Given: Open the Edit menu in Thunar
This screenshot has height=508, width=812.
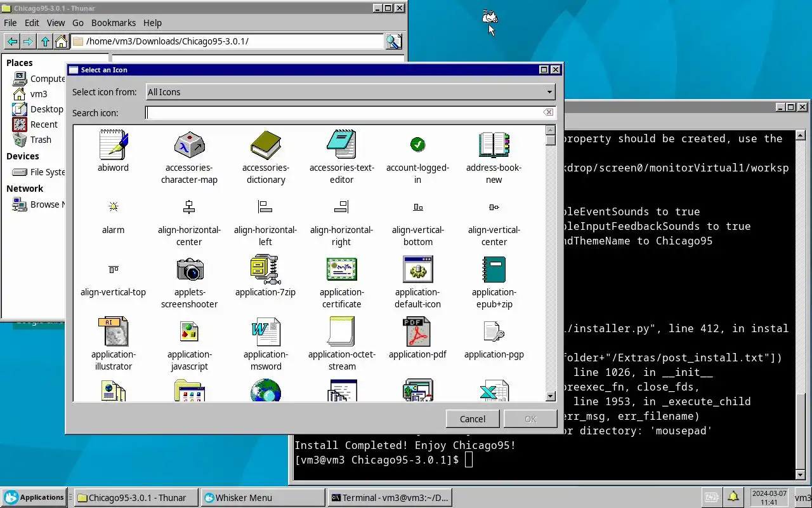Looking at the screenshot, I should coord(32,22).
